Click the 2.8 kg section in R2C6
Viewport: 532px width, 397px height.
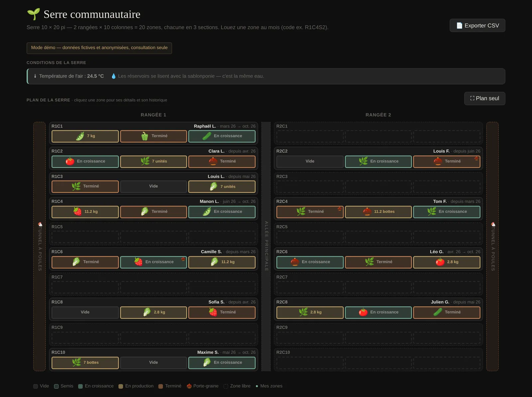(x=447, y=262)
